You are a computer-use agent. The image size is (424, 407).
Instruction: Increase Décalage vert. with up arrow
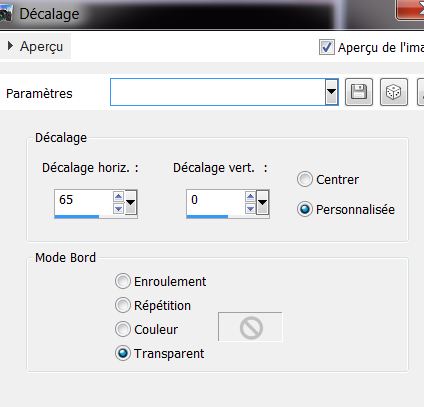pyautogui.click(x=250, y=196)
